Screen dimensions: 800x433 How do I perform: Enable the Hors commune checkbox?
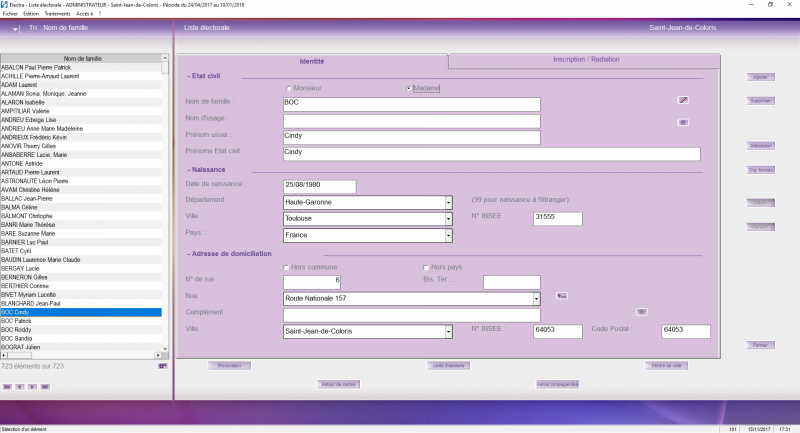287,267
